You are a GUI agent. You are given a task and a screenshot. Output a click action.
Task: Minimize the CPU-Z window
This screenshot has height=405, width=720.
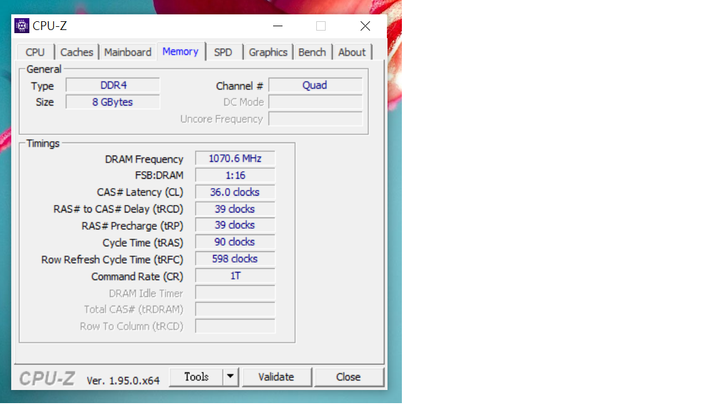pyautogui.click(x=278, y=26)
